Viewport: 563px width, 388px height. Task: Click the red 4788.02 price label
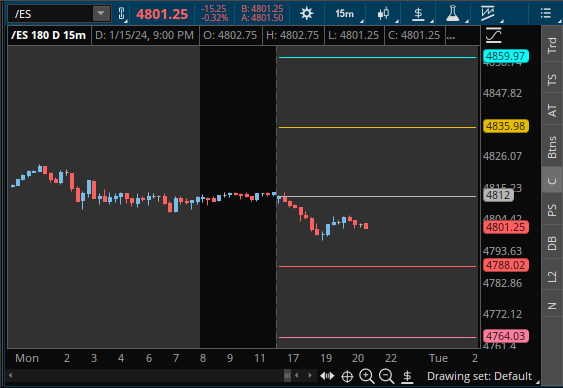click(x=506, y=265)
